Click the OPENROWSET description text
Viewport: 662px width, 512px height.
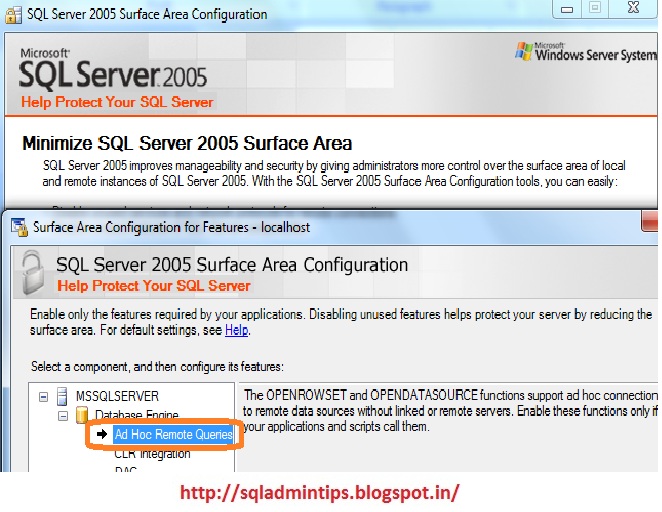click(450, 411)
